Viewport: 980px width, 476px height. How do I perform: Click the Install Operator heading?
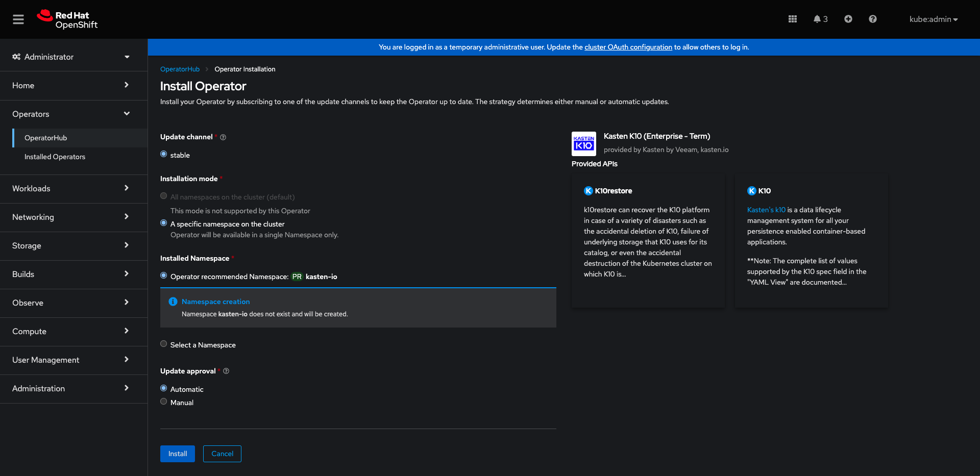pos(203,86)
